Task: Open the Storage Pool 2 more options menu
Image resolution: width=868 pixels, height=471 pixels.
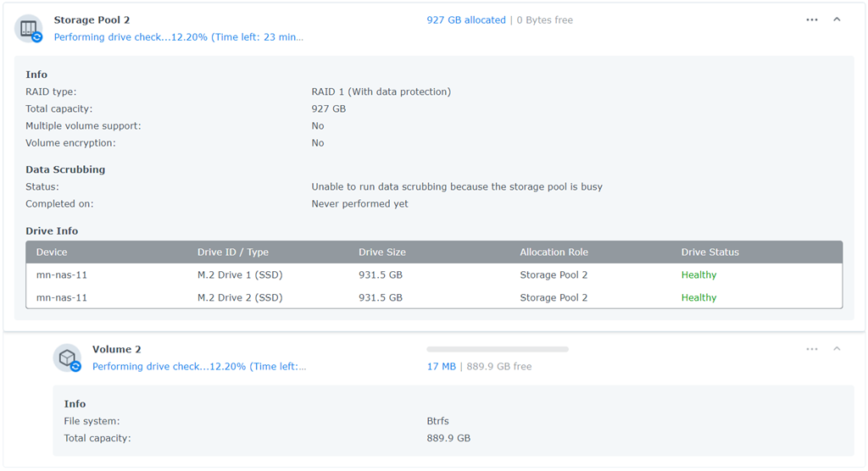Action: point(811,19)
